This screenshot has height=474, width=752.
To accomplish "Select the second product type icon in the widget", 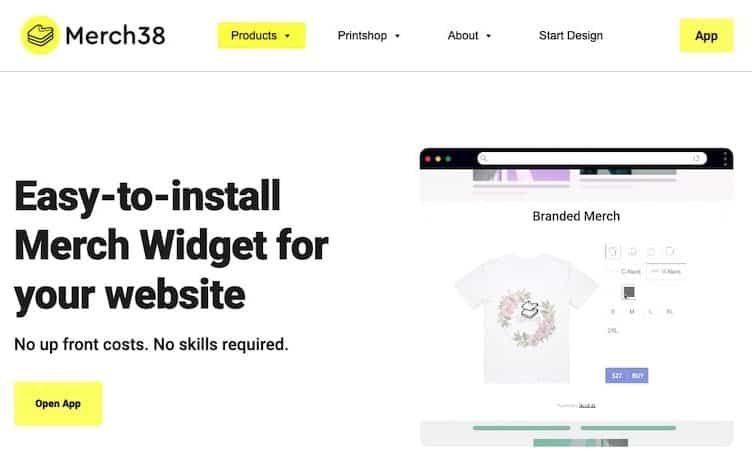I will tap(633, 251).
